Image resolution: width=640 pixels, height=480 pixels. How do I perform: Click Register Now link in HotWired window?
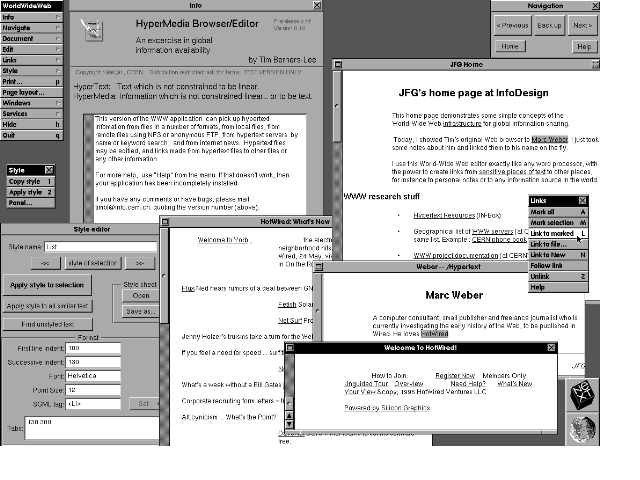(455, 376)
